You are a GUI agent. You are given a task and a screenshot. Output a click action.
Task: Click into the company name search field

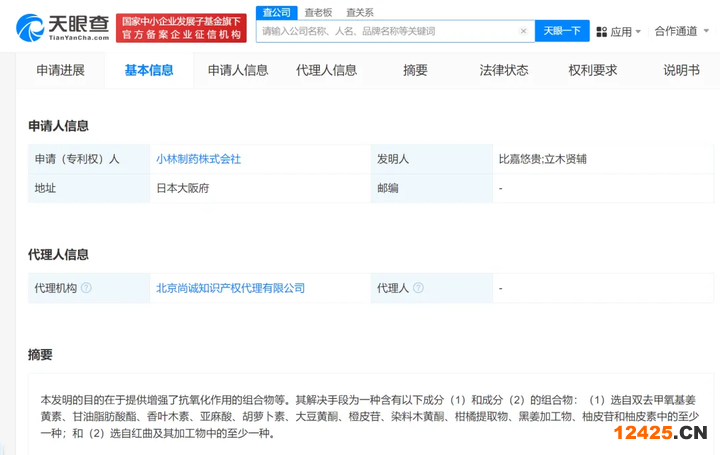coord(385,31)
